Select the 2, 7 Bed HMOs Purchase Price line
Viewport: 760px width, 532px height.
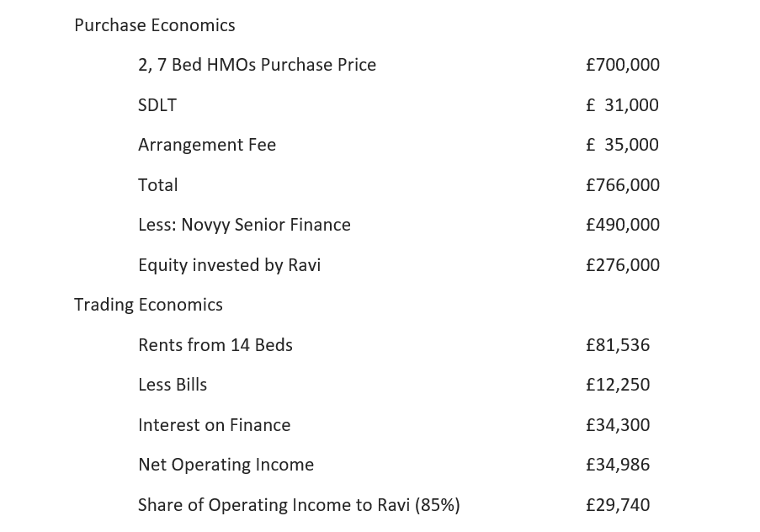[257, 65]
